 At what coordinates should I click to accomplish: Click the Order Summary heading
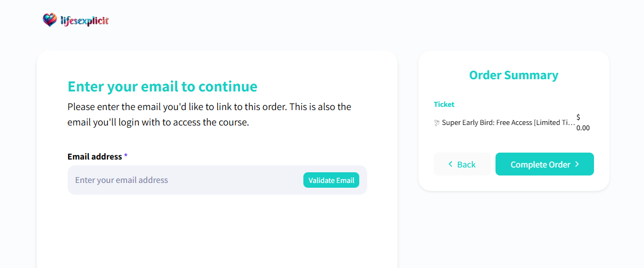tap(514, 75)
